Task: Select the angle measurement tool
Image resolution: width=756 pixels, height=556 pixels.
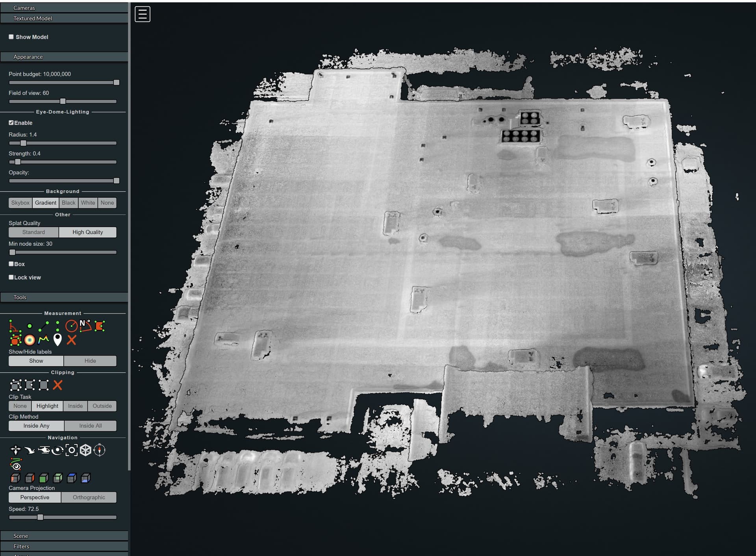Action: click(x=15, y=326)
